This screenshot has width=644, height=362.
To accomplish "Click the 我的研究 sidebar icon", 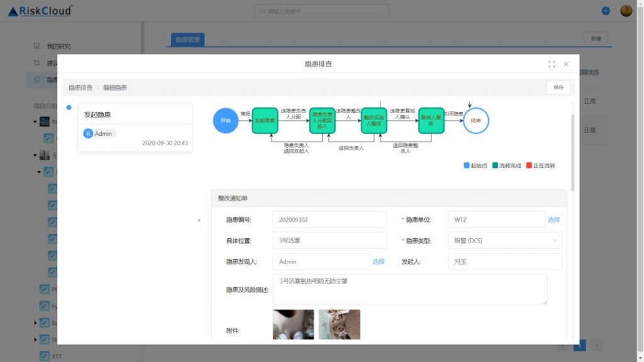I will coord(37,47).
